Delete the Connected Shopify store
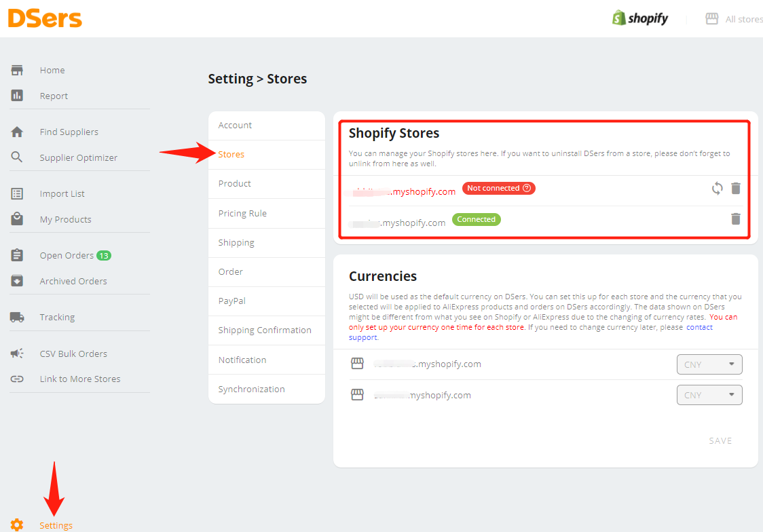The height and width of the screenshot is (532, 763). [736, 218]
